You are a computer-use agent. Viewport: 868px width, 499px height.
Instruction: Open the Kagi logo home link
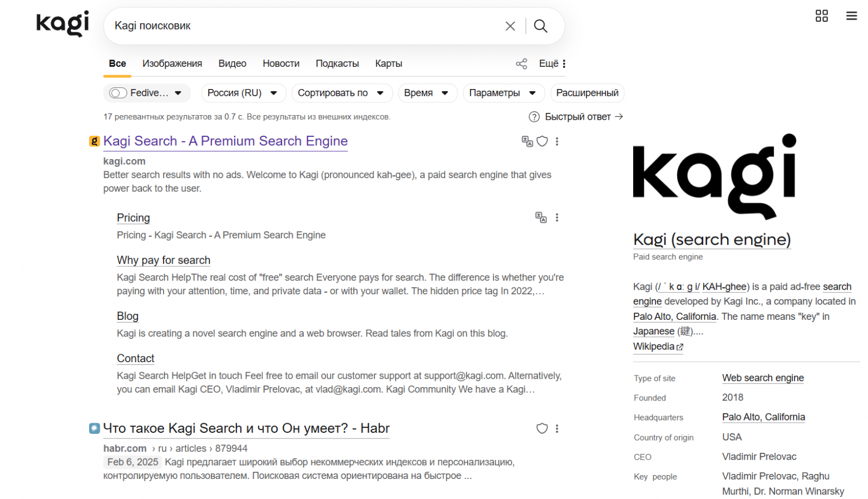click(62, 23)
